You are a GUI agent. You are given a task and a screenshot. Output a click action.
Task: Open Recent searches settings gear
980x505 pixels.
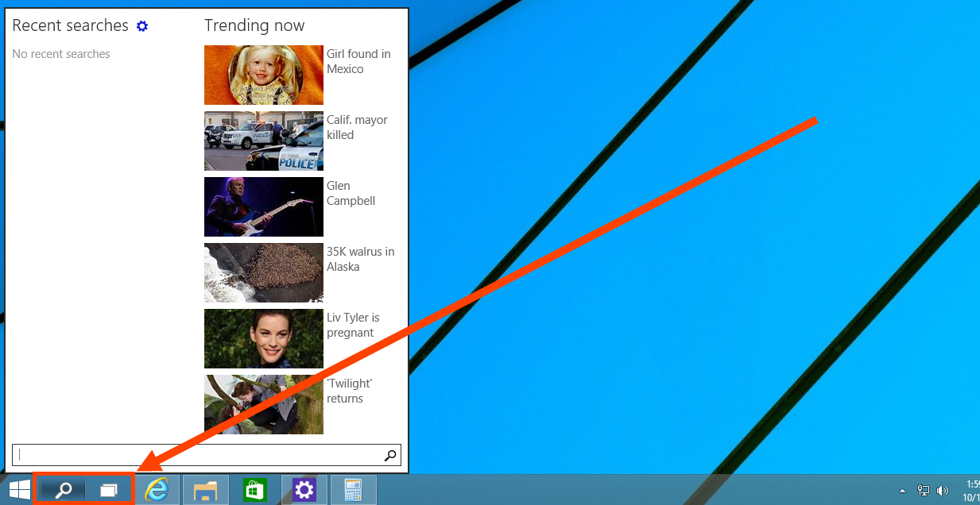click(x=142, y=26)
